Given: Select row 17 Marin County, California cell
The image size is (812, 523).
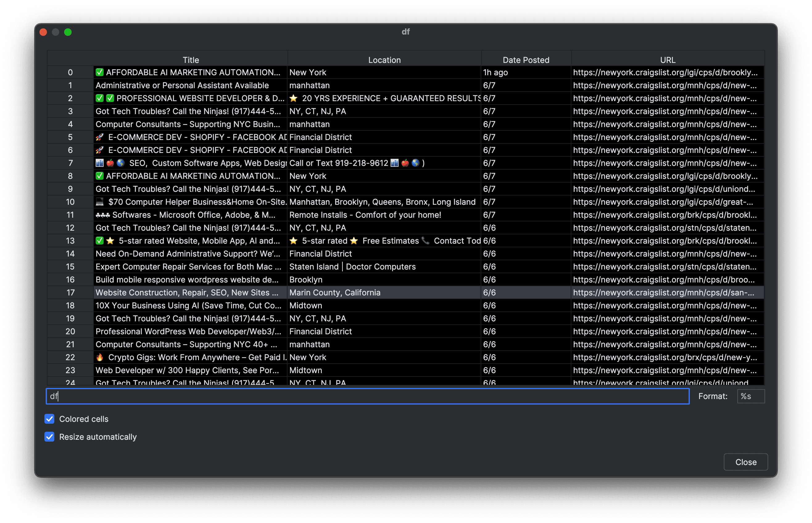Looking at the screenshot, I should coord(384,292).
